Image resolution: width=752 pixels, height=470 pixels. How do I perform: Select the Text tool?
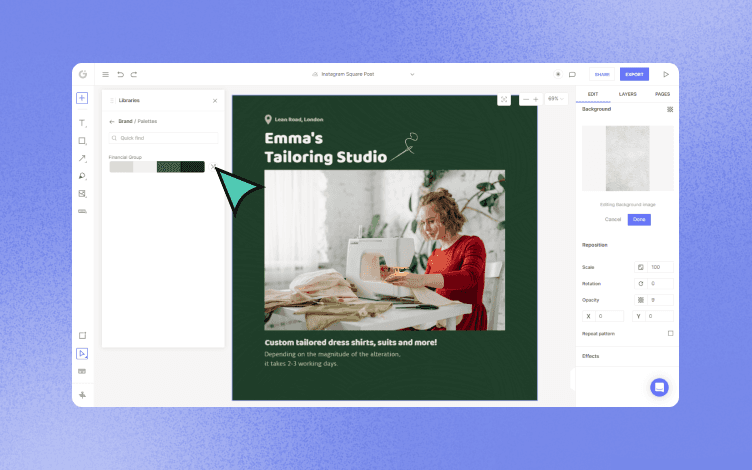[82, 123]
